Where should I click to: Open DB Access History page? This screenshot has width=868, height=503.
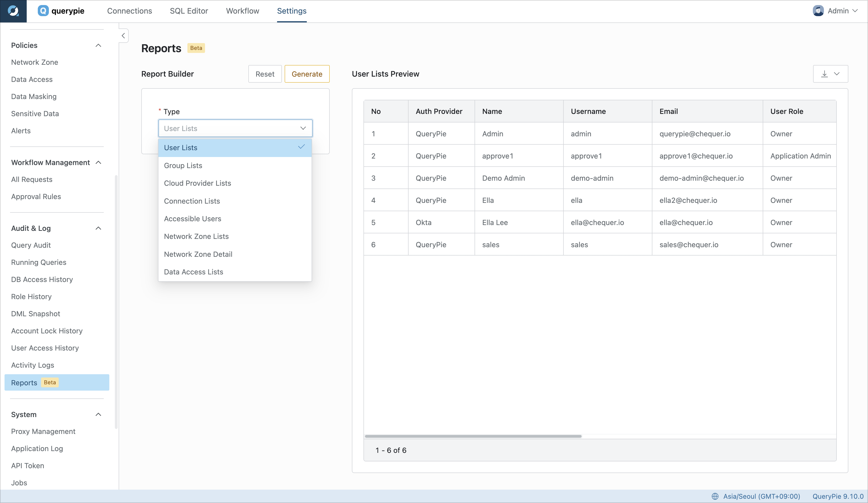click(x=42, y=279)
